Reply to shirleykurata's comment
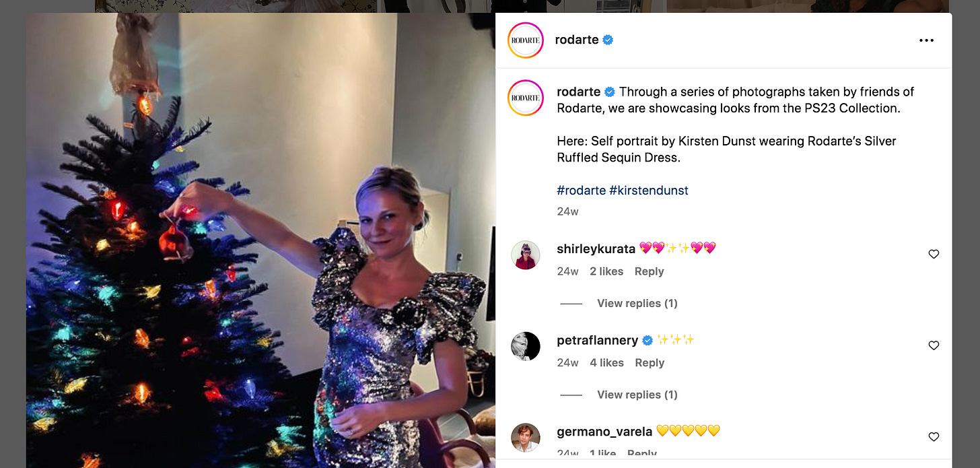This screenshot has height=468, width=980. pyautogui.click(x=650, y=271)
